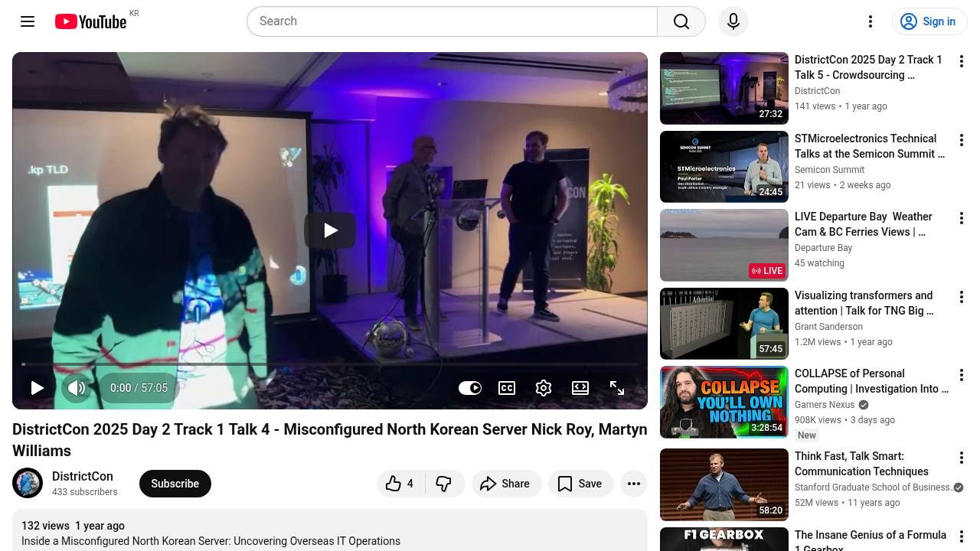980x551 pixels.
Task: Like the video
Action: point(400,484)
